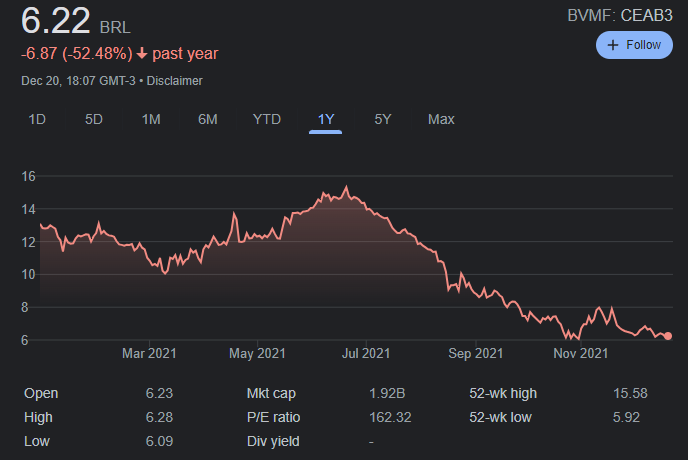Switch to the 1M chart range
Image resolution: width=688 pixels, height=460 pixels.
[x=151, y=119]
